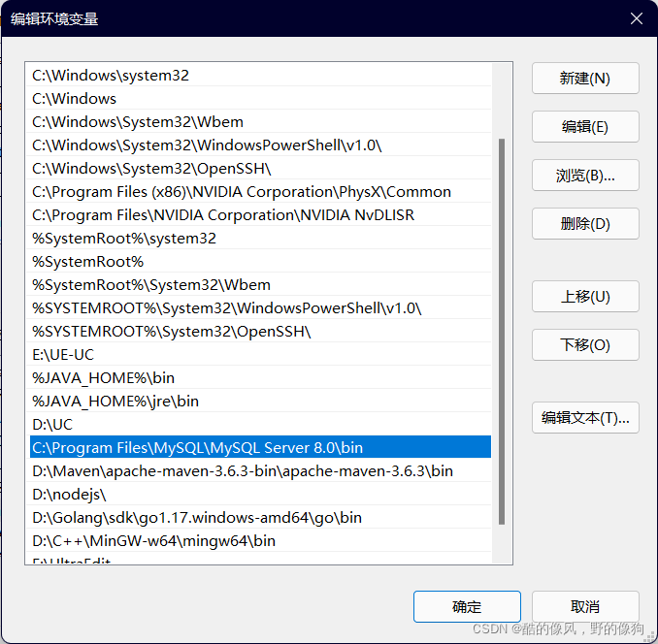
Task: Select %SystemRoot%\System32\Wbem entry
Action: pos(260,285)
